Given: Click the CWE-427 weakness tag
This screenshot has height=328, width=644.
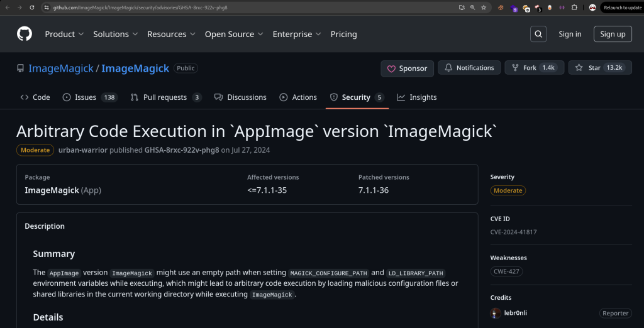Looking at the screenshot, I should tap(506, 271).
